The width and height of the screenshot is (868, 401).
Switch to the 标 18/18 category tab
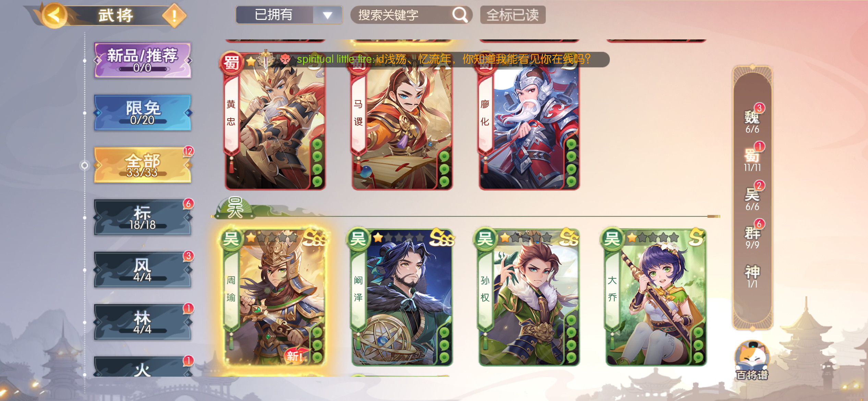142,217
